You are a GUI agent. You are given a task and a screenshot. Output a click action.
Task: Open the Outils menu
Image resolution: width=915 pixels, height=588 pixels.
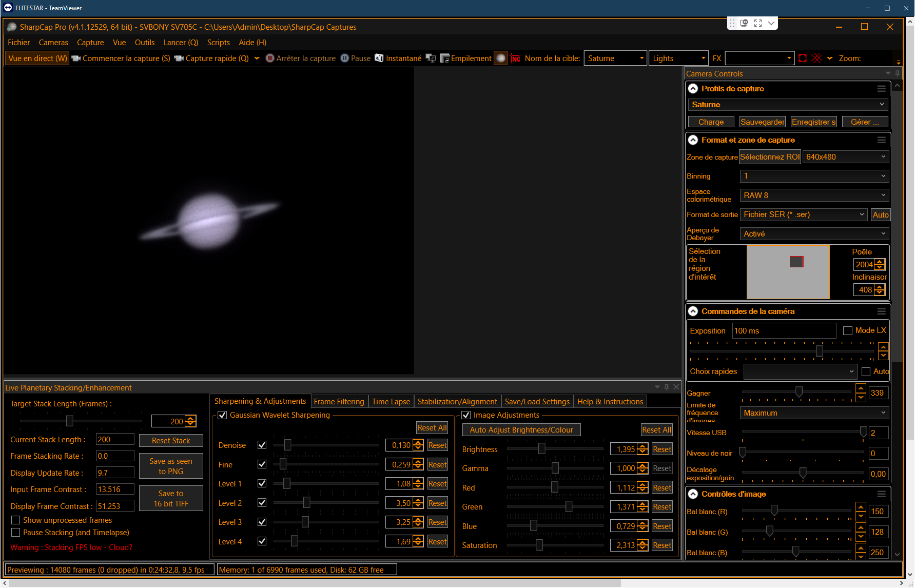pyautogui.click(x=145, y=43)
